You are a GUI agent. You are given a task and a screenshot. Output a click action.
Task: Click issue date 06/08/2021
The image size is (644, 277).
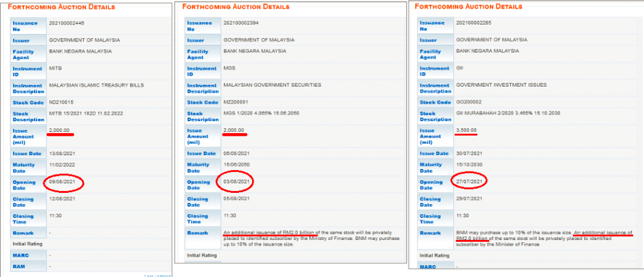pyautogui.click(x=236, y=153)
